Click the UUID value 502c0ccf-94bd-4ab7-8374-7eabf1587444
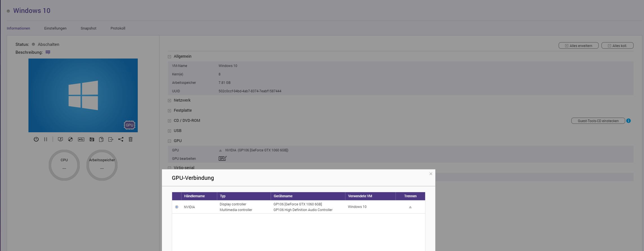 pos(250,91)
